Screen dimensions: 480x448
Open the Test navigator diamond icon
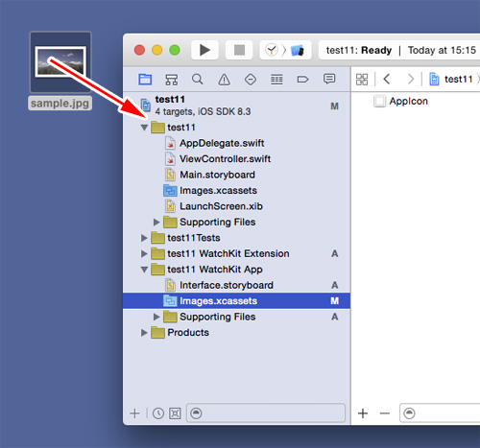tap(251, 80)
